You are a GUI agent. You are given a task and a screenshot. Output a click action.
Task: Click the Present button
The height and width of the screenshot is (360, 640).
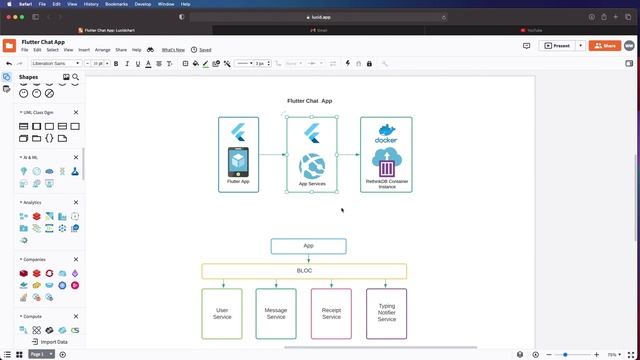558,46
